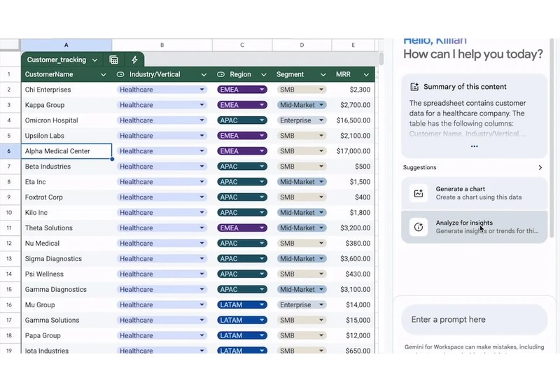560x392 pixels.
Task: Open Healthcare dropdown for Alpha Medical Center
Action: pos(202,151)
